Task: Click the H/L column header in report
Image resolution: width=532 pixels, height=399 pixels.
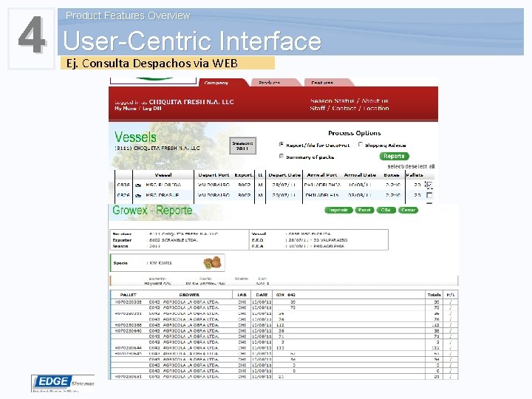Action: click(x=451, y=295)
